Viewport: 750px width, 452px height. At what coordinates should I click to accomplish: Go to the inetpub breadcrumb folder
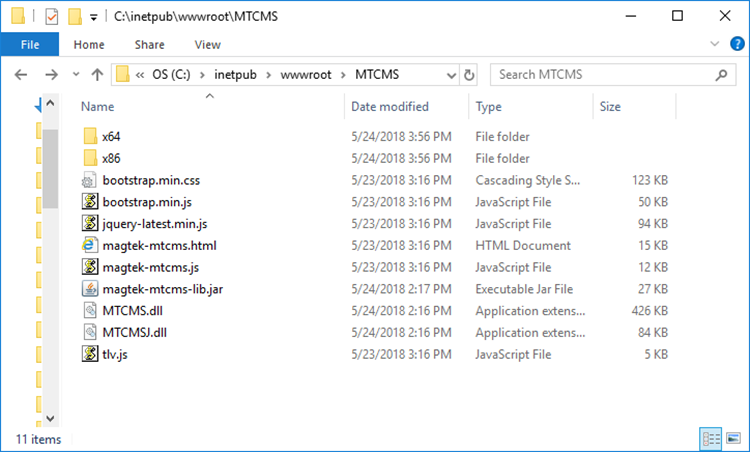pos(235,75)
